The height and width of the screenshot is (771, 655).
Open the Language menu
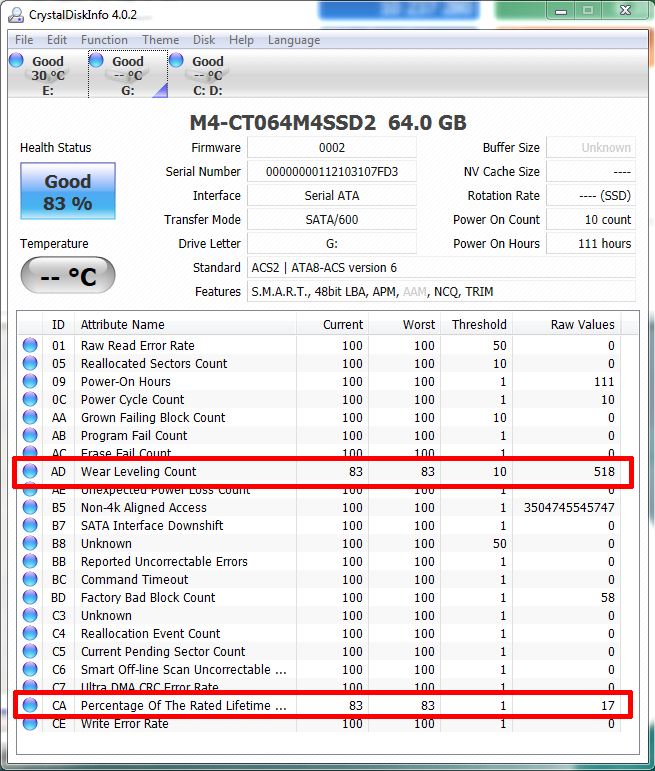(x=294, y=40)
